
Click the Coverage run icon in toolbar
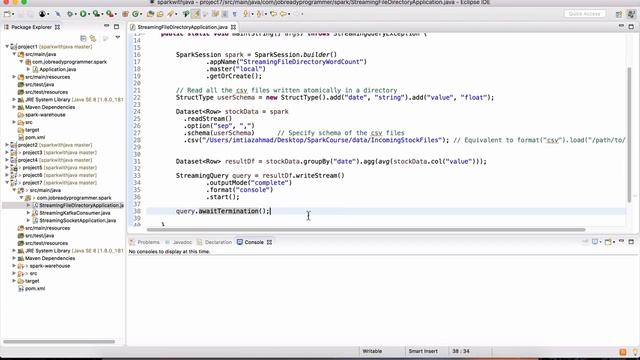coord(96,14)
